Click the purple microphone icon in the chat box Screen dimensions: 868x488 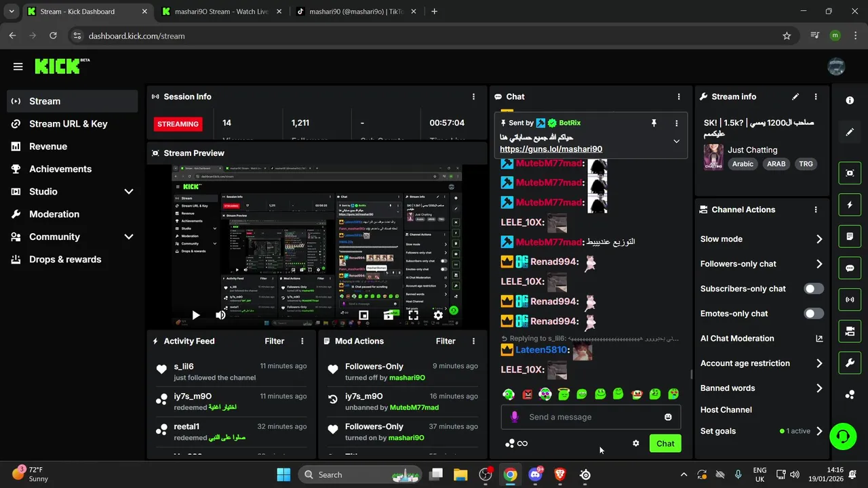(515, 417)
